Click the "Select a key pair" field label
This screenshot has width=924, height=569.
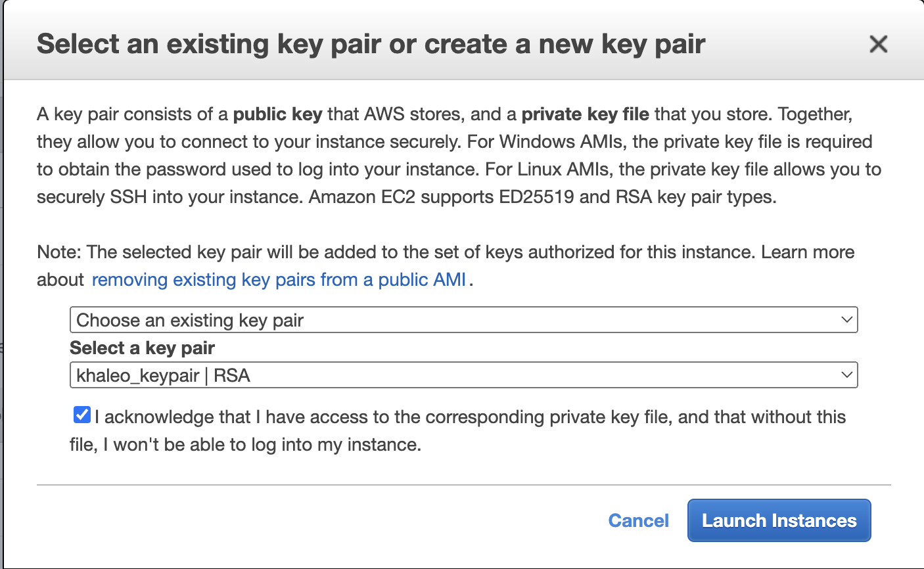tap(142, 348)
